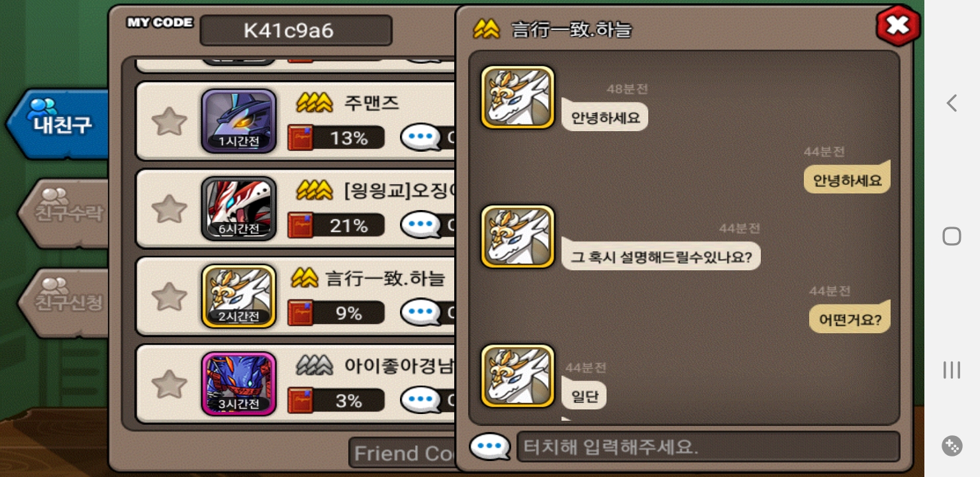
Task: Tap pink-framed blue dragon avatar
Action: pyautogui.click(x=239, y=384)
